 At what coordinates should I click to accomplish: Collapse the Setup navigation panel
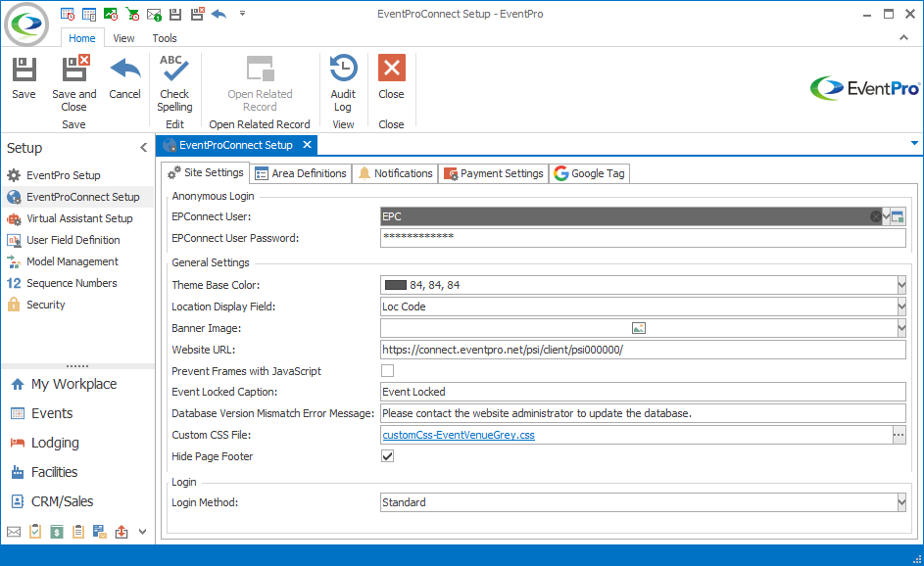tap(143, 148)
